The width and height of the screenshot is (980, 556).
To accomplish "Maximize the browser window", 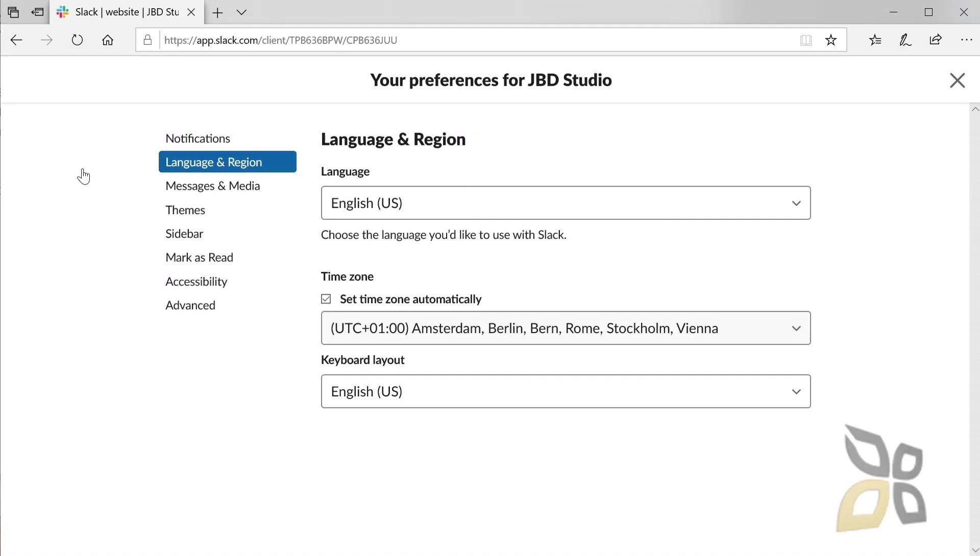I will [928, 12].
